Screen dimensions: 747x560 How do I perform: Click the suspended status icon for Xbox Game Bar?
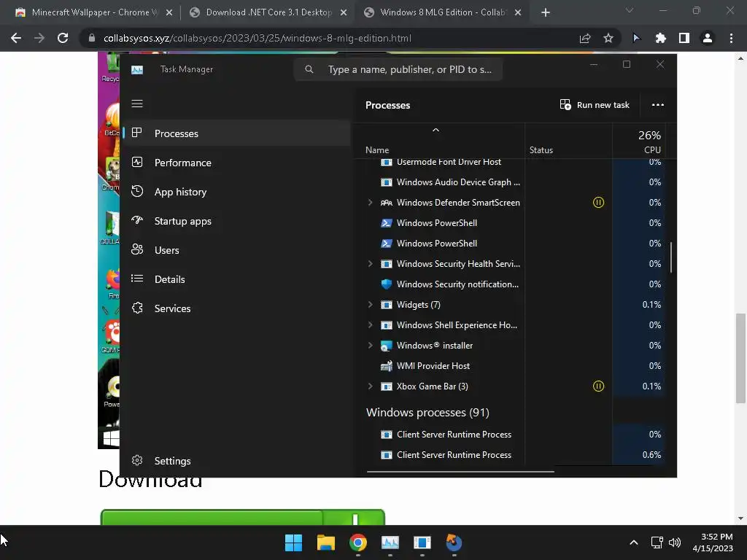click(x=598, y=386)
